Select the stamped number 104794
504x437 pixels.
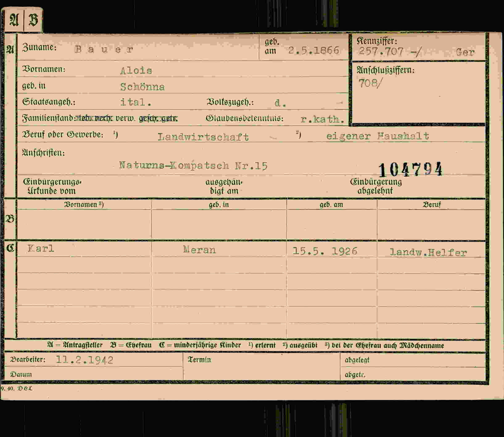pyautogui.click(x=410, y=169)
